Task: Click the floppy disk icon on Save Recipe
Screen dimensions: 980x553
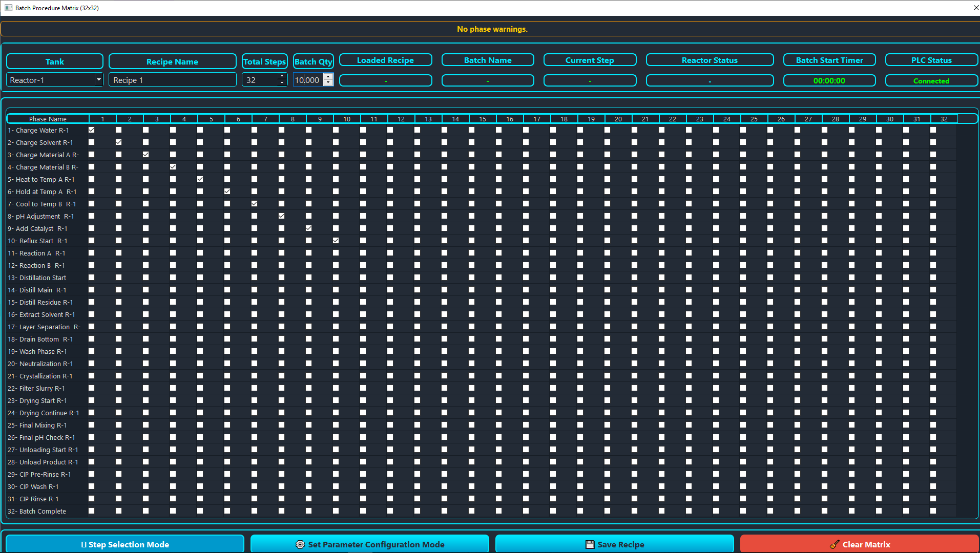Action: point(590,544)
